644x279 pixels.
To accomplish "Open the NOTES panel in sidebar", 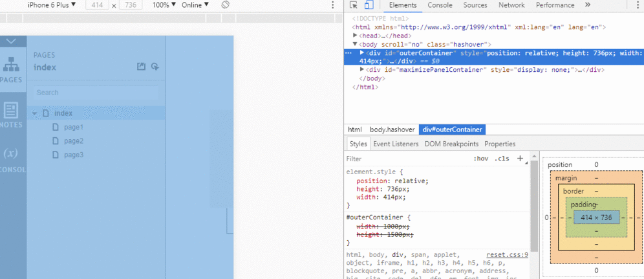I will [11, 115].
